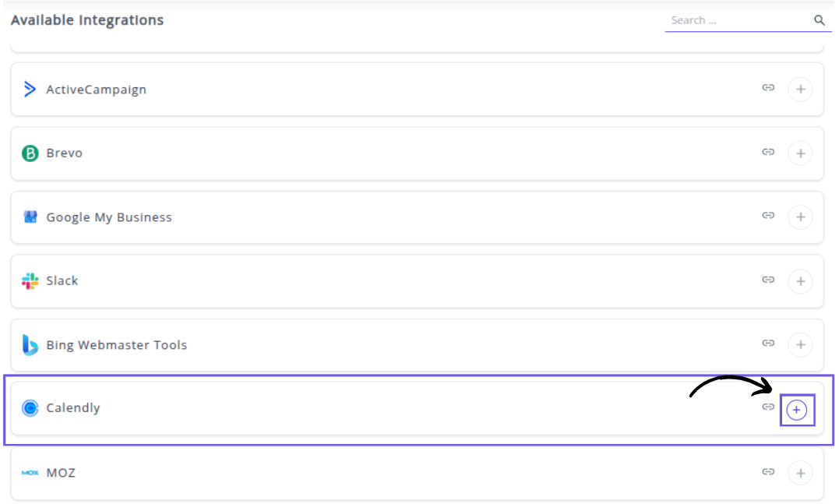Add the Google My Business integration
The height and width of the screenshot is (504, 839).
pos(800,217)
